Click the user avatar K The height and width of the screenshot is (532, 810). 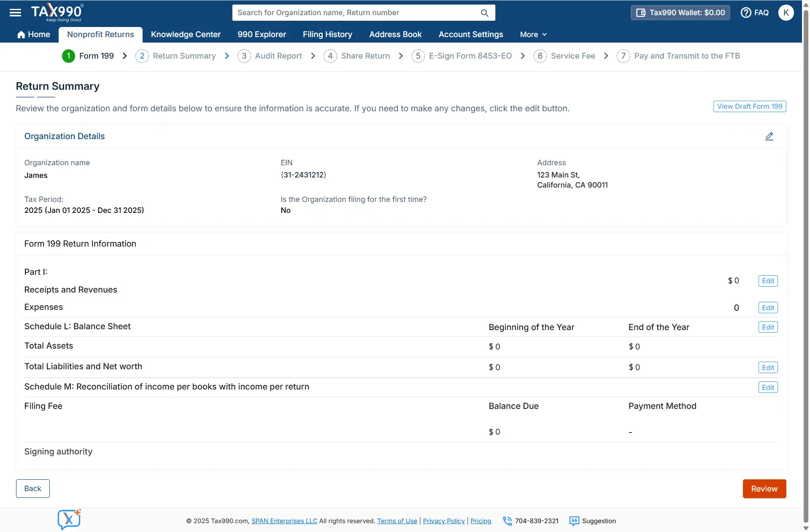(786, 13)
